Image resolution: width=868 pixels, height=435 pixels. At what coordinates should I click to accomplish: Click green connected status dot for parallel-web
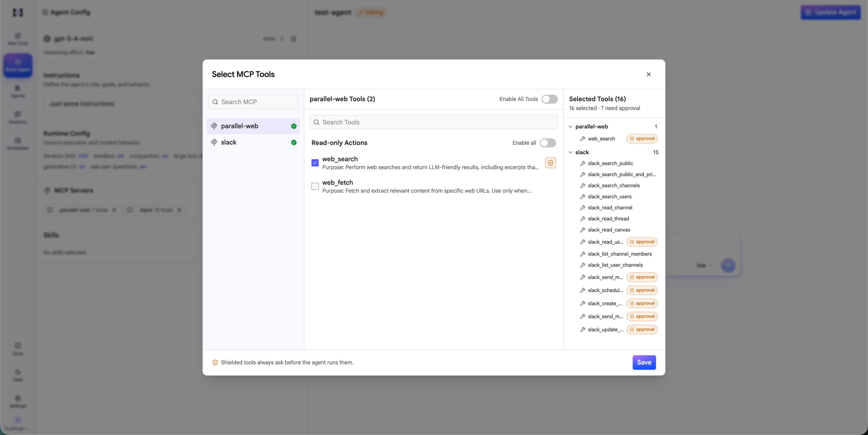(x=294, y=126)
